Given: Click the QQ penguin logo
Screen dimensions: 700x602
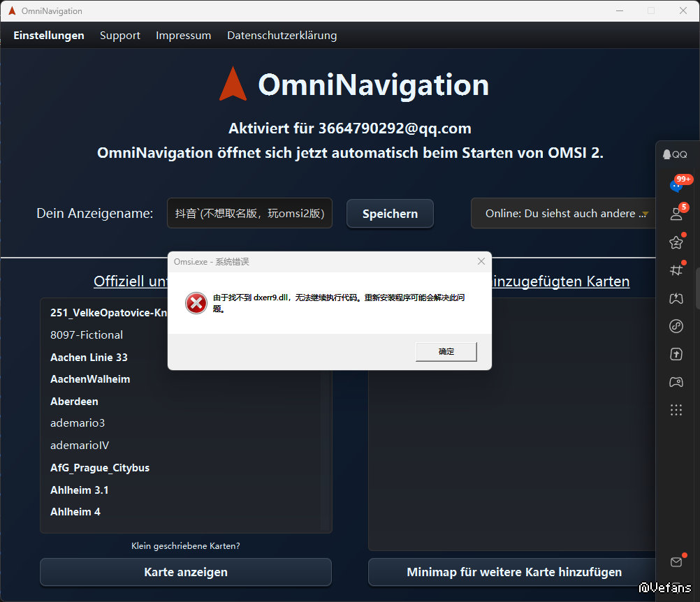Looking at the screenshot, I should pyautogui.click(x=666, y=154).
